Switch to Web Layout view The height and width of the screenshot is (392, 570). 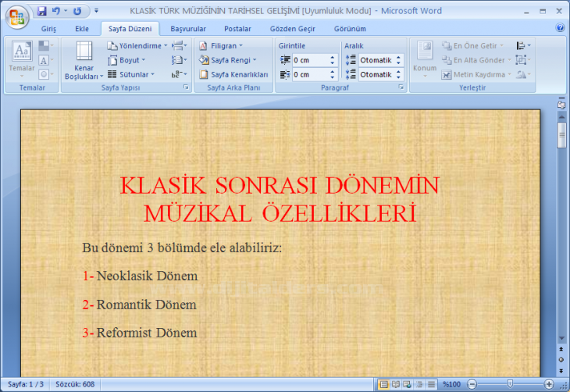tap(407, 384)
